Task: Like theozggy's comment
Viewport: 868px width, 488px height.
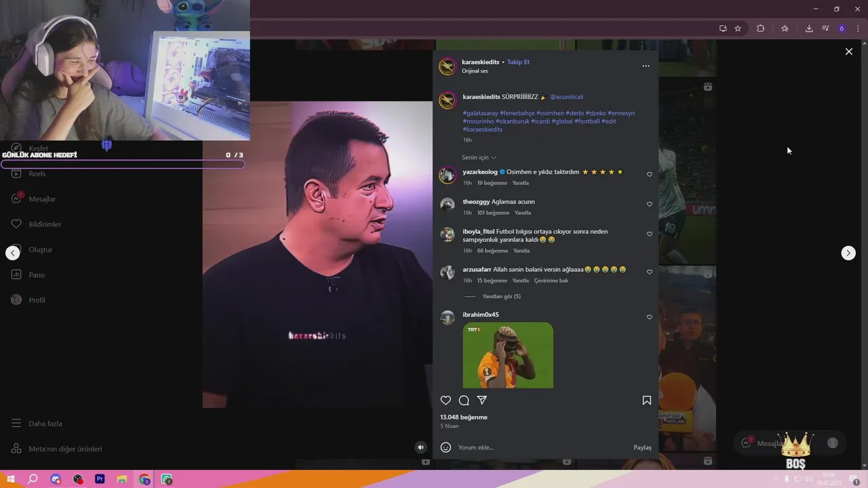Action: point(649,204)
